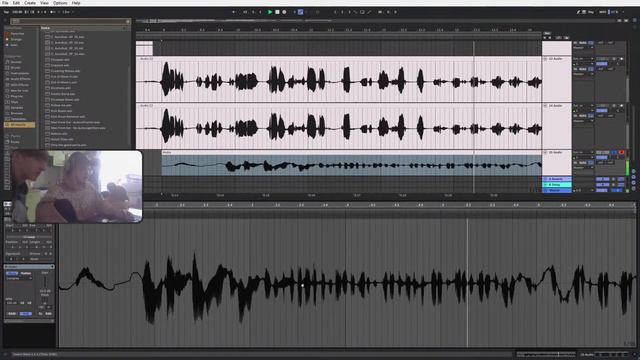Arm the 13 Audio track for recording

(621, 59)
